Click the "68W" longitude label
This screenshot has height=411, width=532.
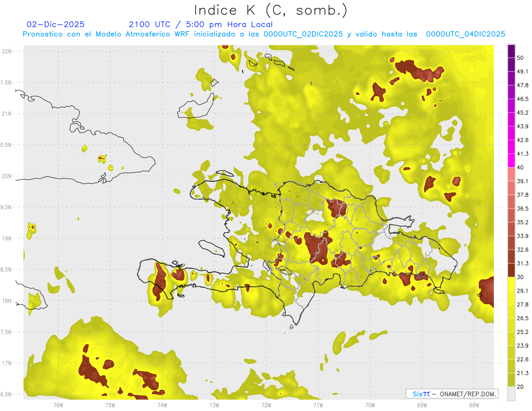point(473,405)
